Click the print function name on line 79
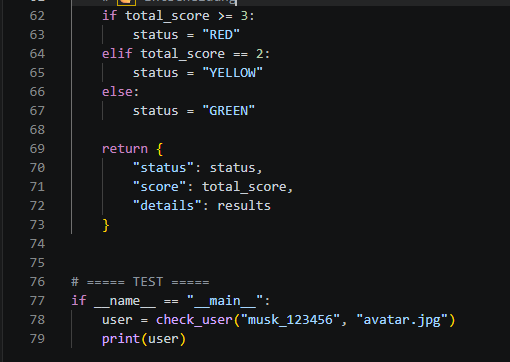 click(121, 339)
